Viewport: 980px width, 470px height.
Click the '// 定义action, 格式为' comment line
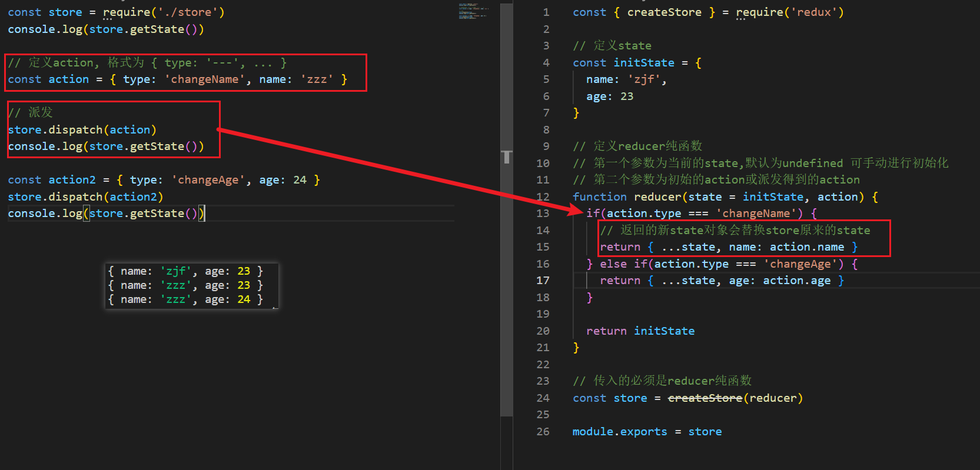pyautogui.click(x=148, y=63)
